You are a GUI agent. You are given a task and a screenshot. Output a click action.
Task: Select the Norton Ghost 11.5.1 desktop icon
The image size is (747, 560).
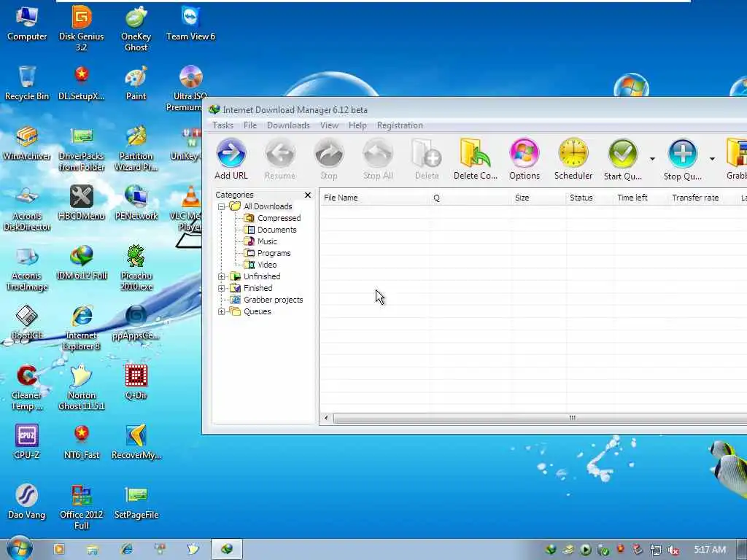pos(82,388)
